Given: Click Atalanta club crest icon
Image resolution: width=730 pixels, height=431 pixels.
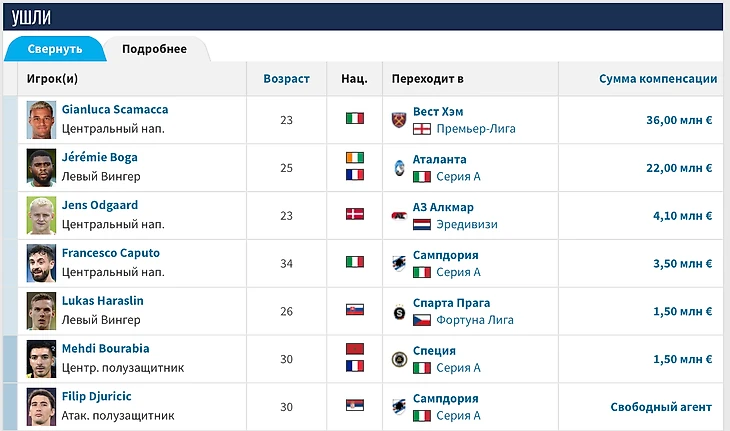Looking at the screenshot, I should tap(400, 167).
